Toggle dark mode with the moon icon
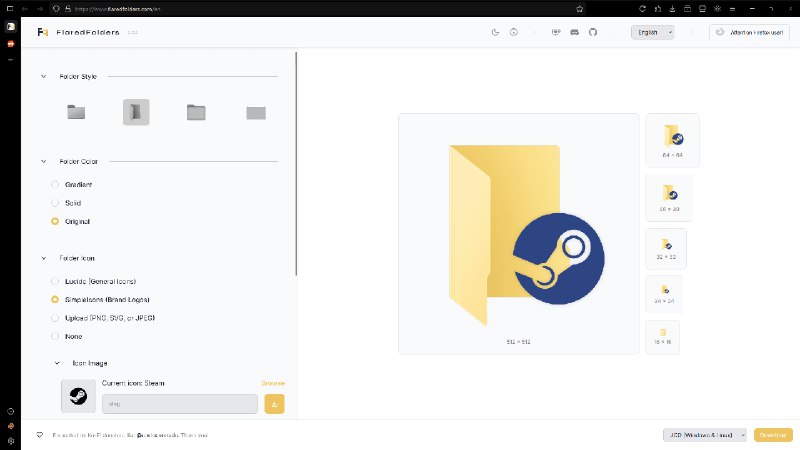Image resolution: width=800 pixels, height=450 pixels. (495, 32)
